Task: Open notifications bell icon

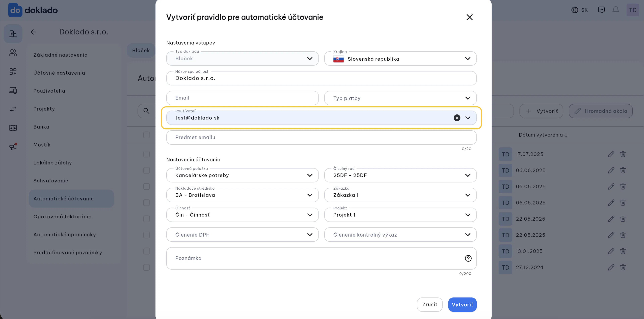Action: [x=615, y=10]
